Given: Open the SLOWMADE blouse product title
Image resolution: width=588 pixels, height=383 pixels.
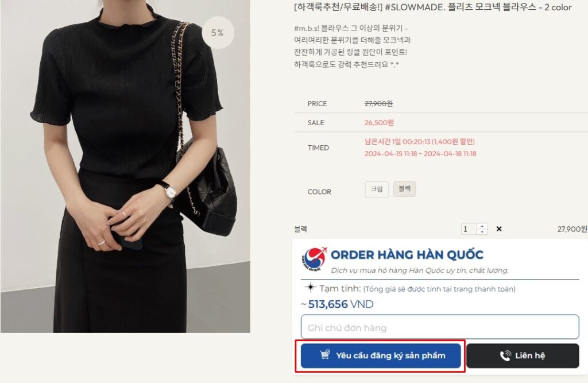Looking at the screenshot, I should pos(433,7).
